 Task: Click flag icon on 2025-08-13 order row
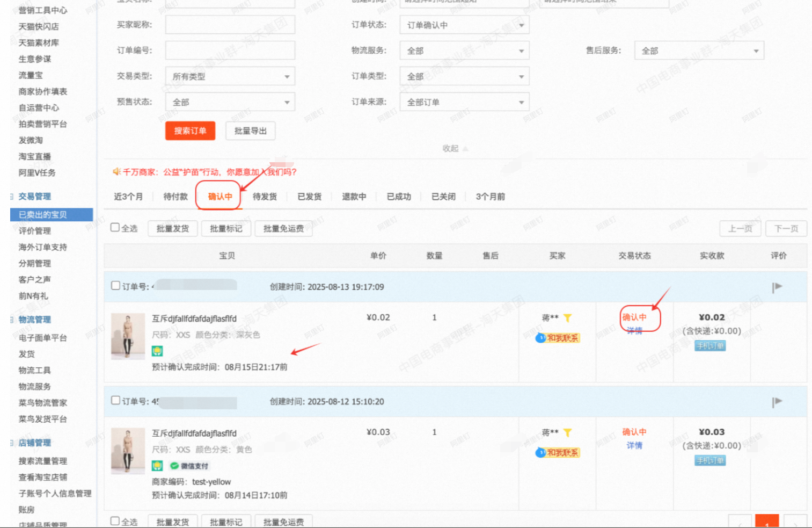pyautogui.click(x=777, y=287)
